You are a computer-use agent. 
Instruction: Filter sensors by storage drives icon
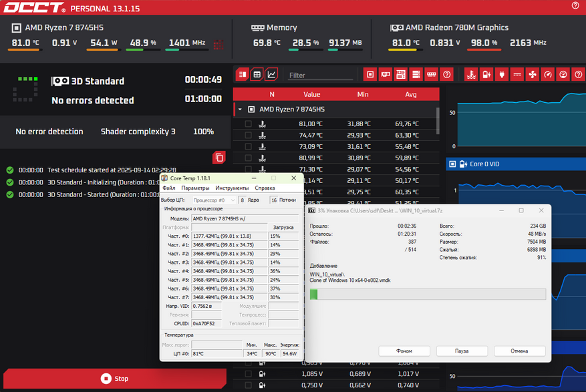416,75
